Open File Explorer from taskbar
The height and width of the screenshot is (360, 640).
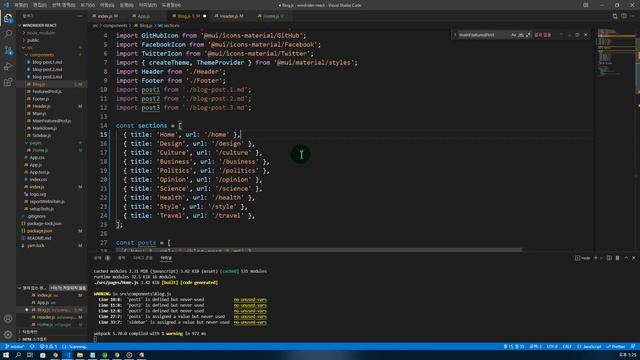point(80,355)
